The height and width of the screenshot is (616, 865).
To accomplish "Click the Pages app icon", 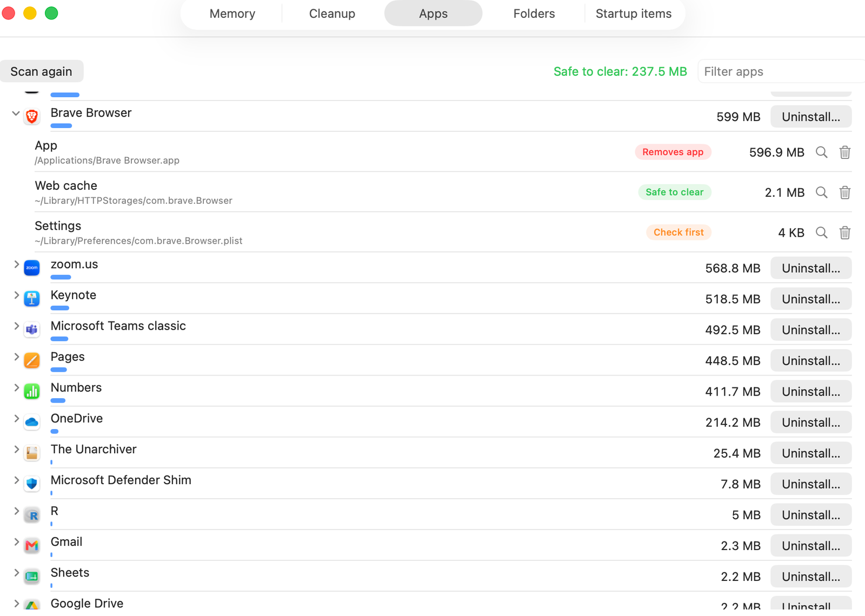I will click(x=32, y=360).
